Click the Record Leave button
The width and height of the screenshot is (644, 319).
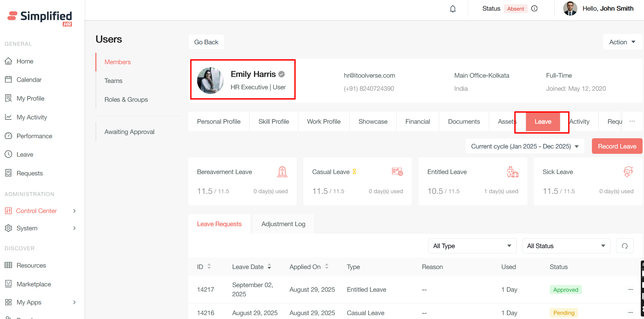[x=617, y=146]
